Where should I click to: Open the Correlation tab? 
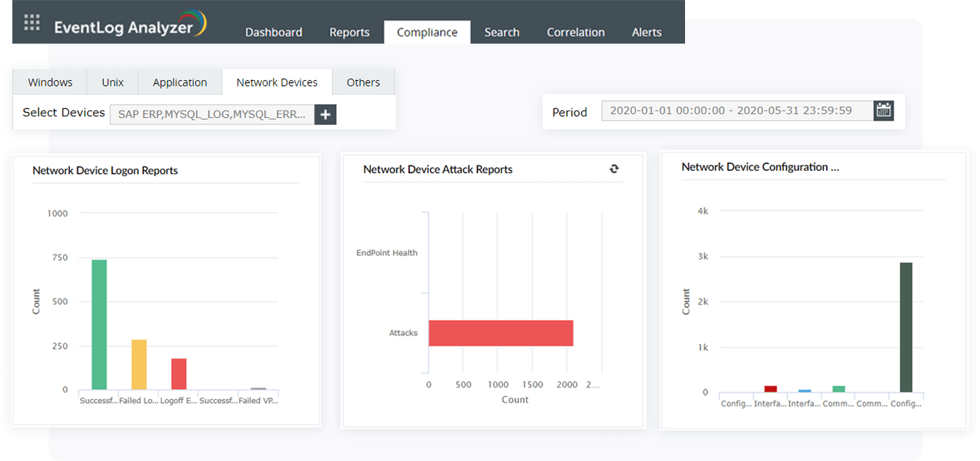point(575,32)
